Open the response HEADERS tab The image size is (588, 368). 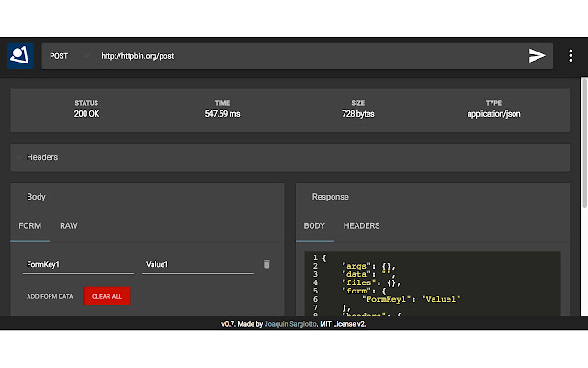click(x=361, y=226)
